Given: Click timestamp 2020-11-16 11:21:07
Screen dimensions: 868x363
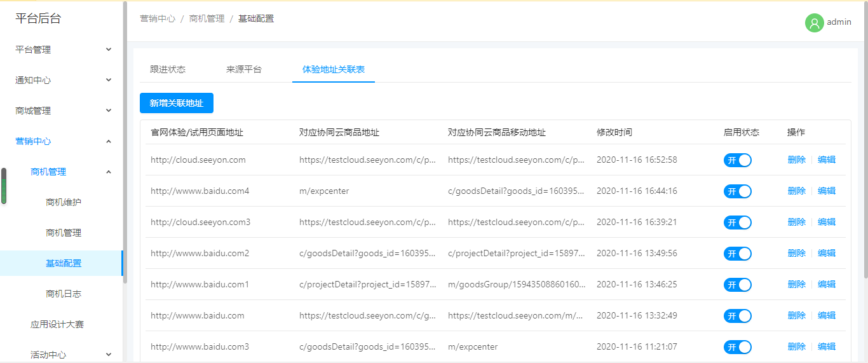Looking at the screenshot, I should point(637,346).
